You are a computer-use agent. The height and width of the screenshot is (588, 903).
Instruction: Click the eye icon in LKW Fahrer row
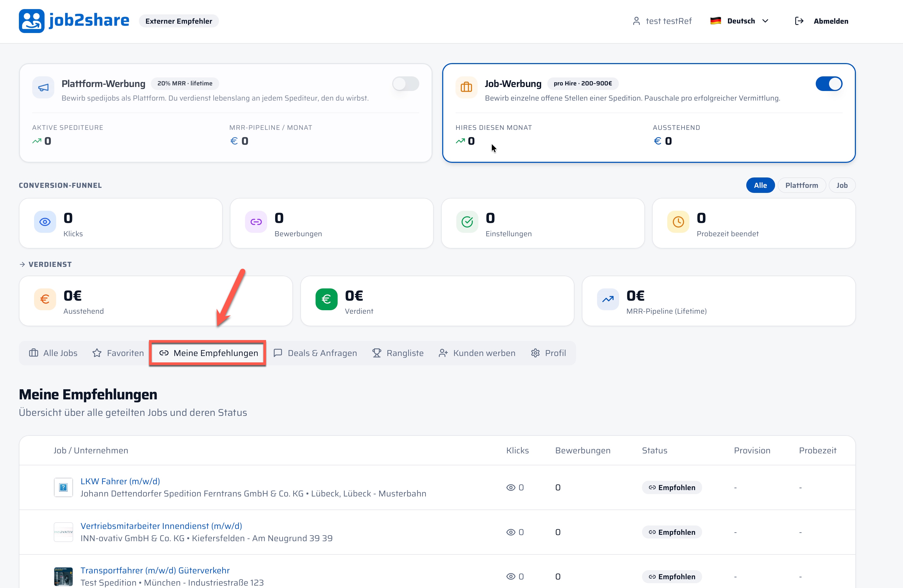click(x=511, y=487)
